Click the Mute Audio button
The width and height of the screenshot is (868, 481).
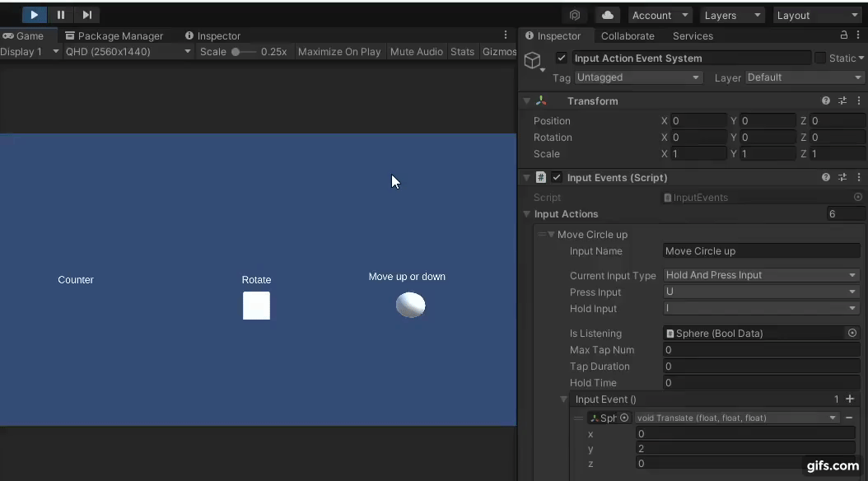point(416,51)
